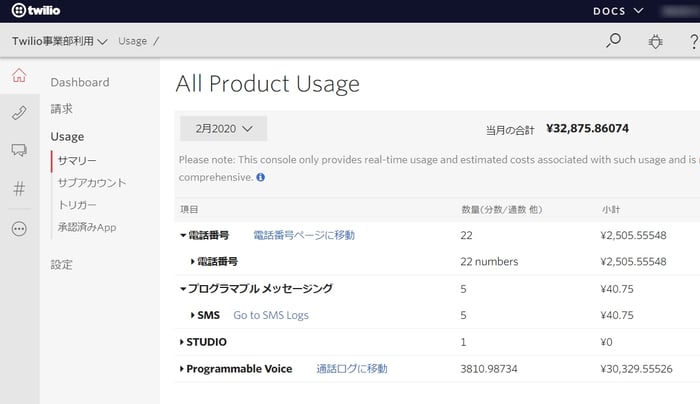
Task: Click the 当月の合計 label
Action: (x=510, y=130)
